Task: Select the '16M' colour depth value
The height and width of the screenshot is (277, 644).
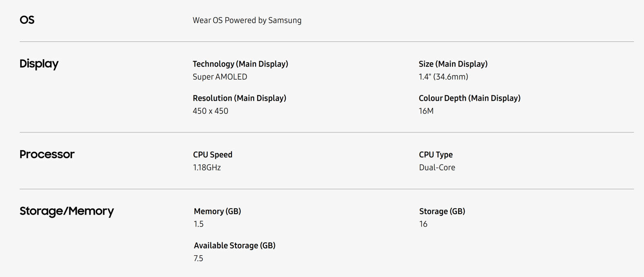Action: pyautogui.click(x=426, y=111)
